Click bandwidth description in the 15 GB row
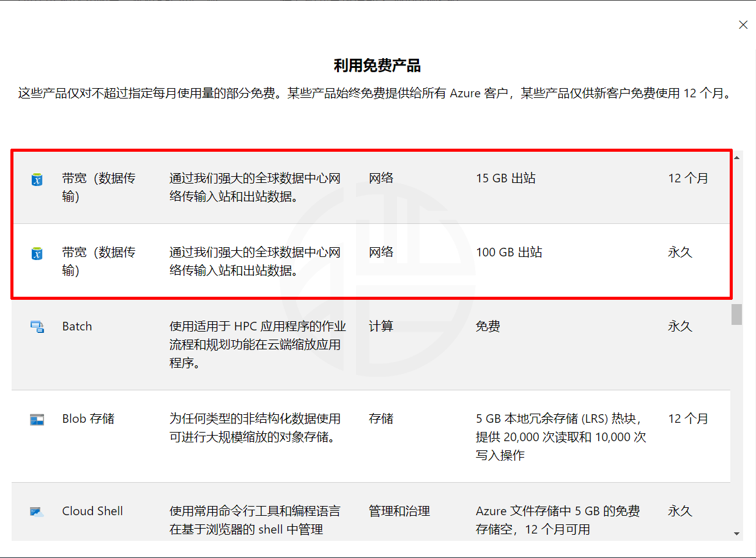Image resolution: width=756 pixels, height=558 pixels. [255, 187]
